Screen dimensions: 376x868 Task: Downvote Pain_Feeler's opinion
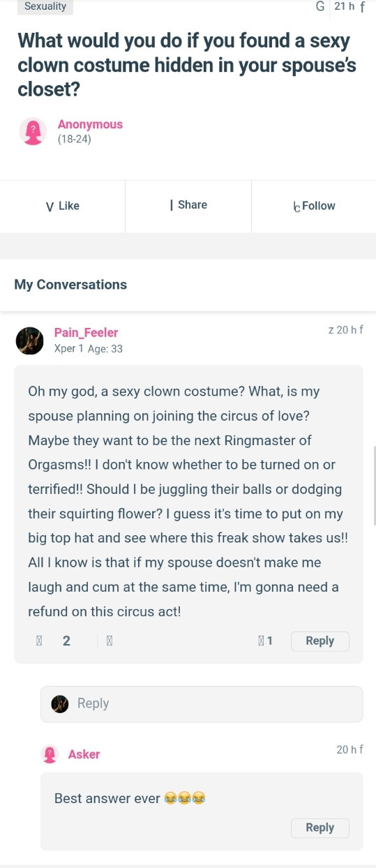tap(110, 641)
